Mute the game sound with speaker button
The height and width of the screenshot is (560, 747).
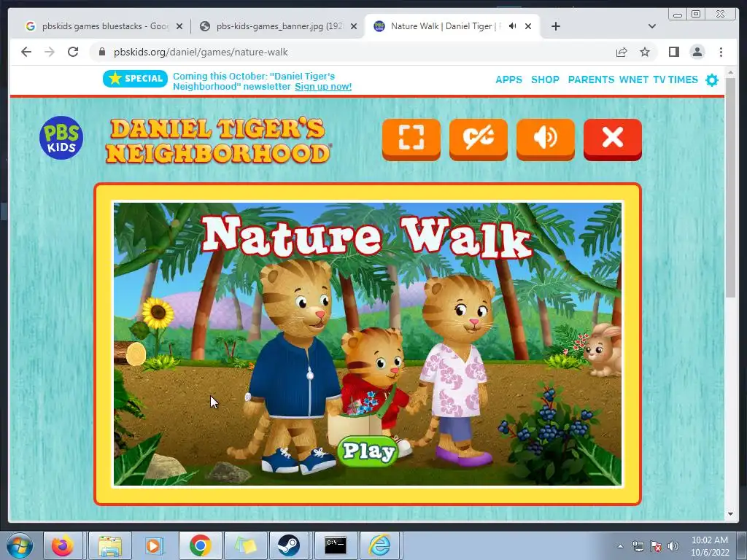coord(546,139)
